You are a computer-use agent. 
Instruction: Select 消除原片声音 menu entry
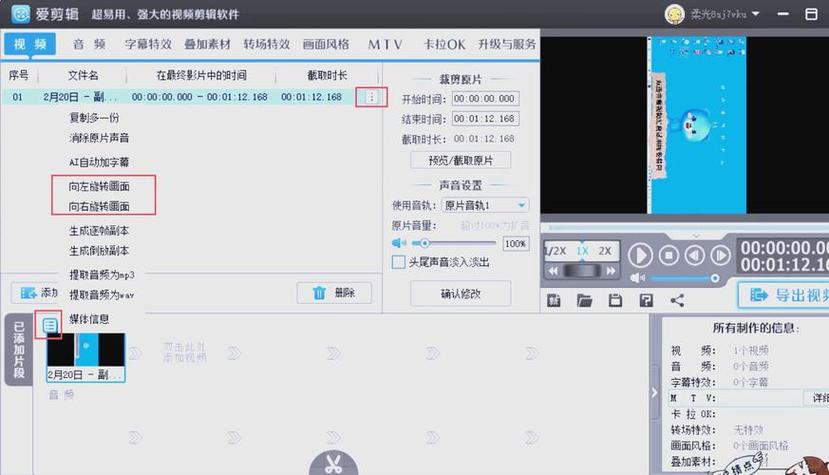(99, 138)
